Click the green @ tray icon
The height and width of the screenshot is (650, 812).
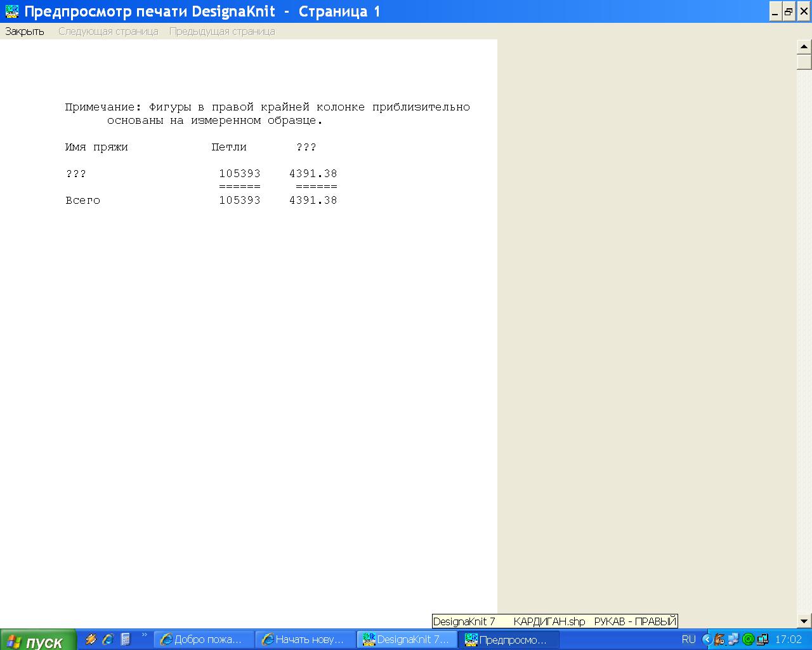[x=748, y=639]
